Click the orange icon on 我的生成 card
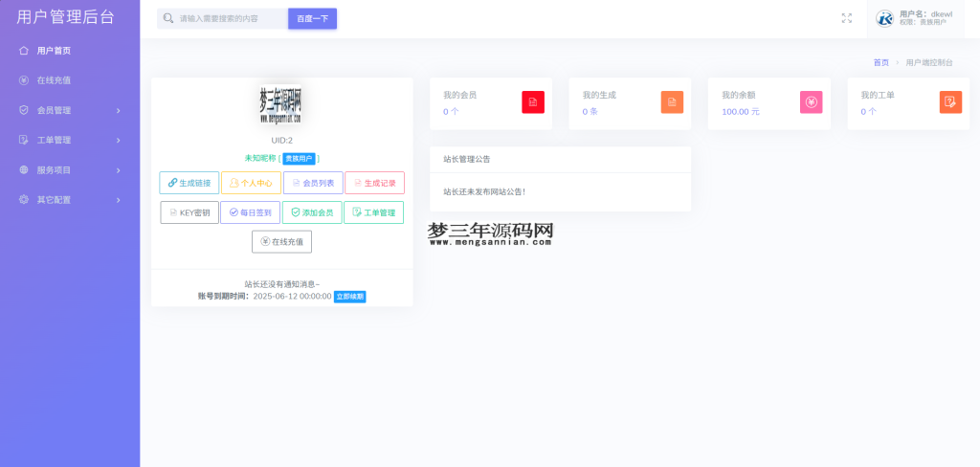Image resolution: width=980 pixels, height=467 pixels. 672,101
